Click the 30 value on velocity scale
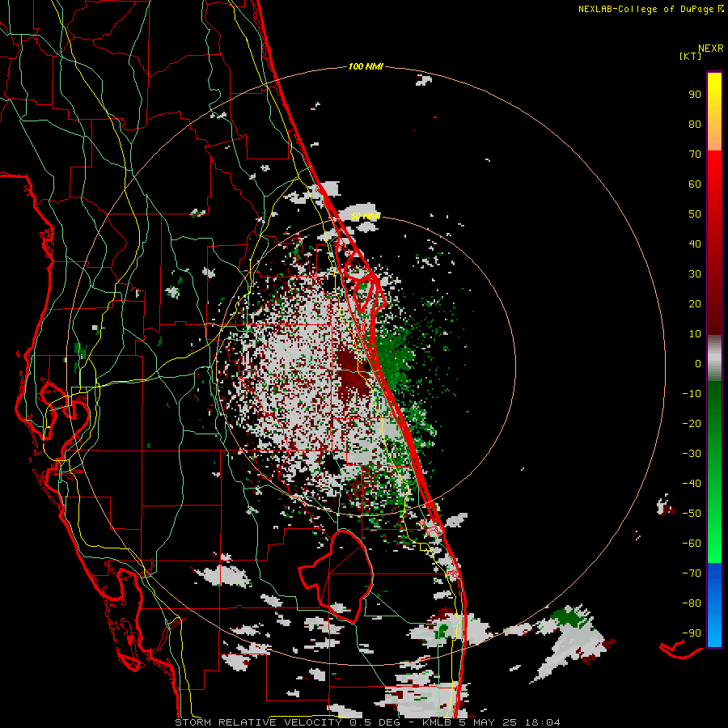This screenshot has width=728, height=728. click(695, 274)
